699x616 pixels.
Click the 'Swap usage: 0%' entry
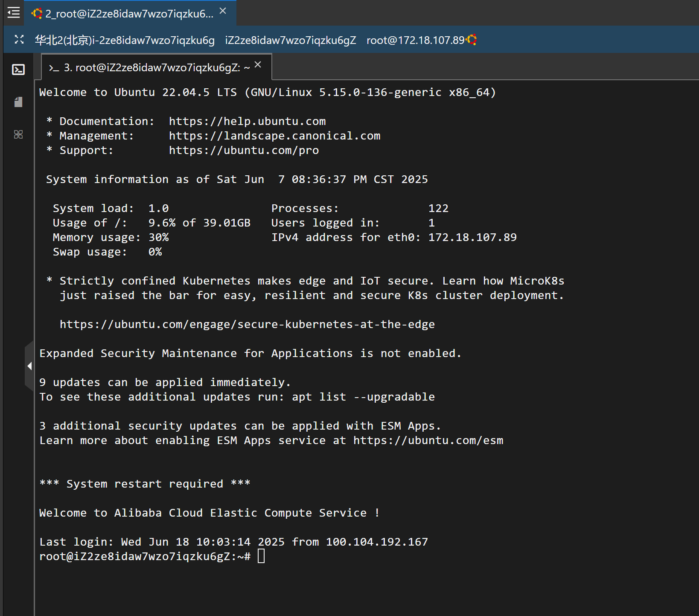tap(107, 252)
